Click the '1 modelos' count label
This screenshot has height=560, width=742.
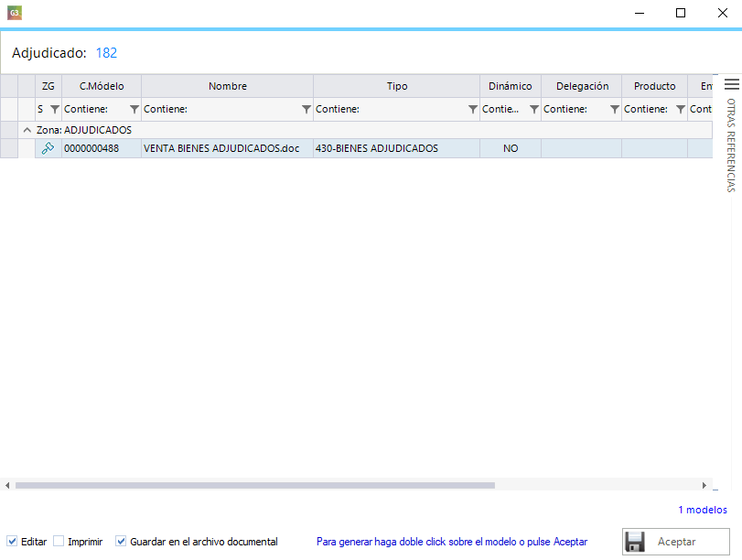point(703,510)
